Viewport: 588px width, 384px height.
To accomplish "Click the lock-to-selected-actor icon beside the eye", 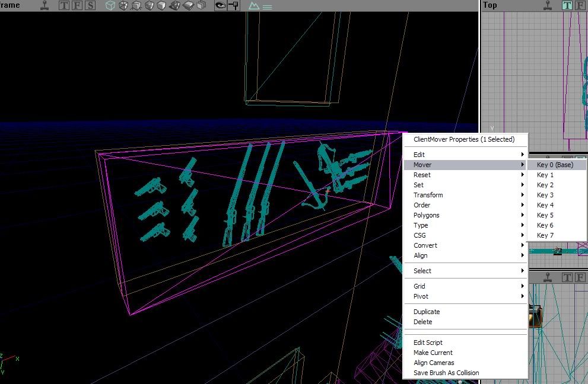I will [234, 5].
